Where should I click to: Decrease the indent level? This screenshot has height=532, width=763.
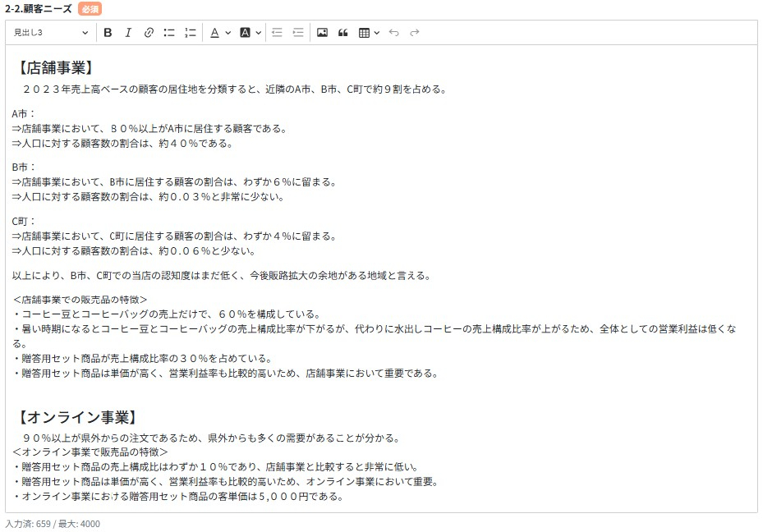(278, 32)
